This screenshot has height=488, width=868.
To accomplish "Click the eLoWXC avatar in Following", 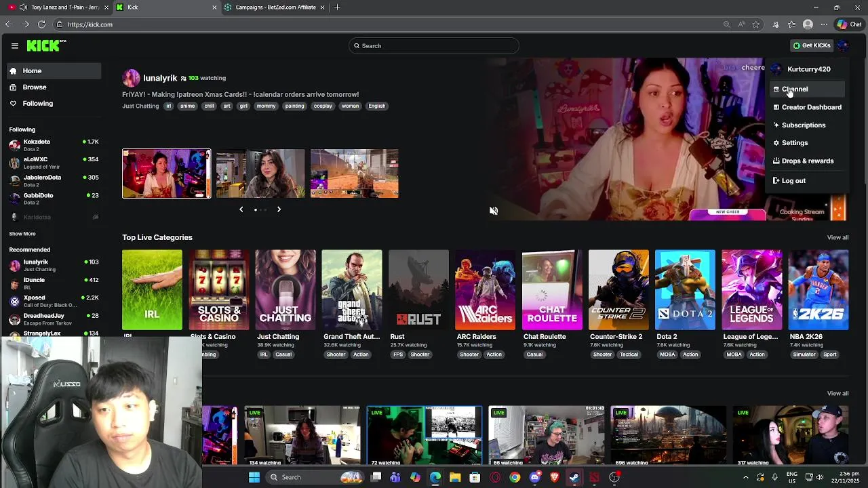I will pyautogui.click(x=14, y=163).
